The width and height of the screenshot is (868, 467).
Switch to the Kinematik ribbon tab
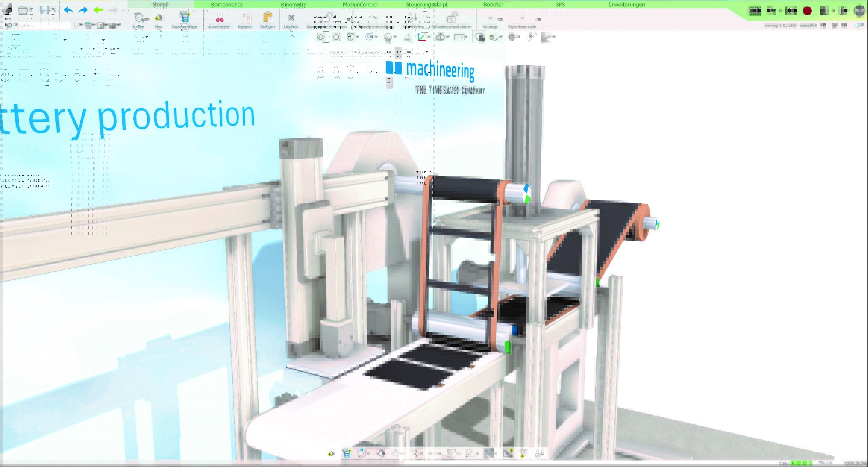(x=293, y=4)
